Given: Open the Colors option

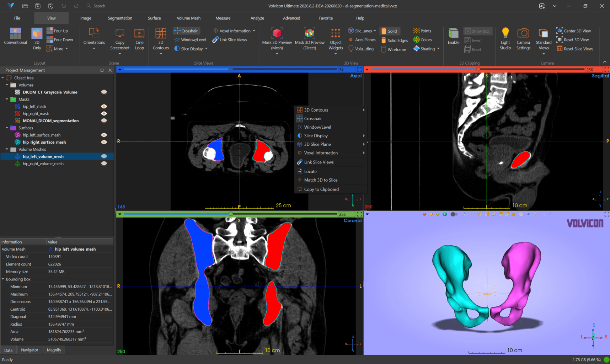Looking at the screenshot, I should point(423,40).
